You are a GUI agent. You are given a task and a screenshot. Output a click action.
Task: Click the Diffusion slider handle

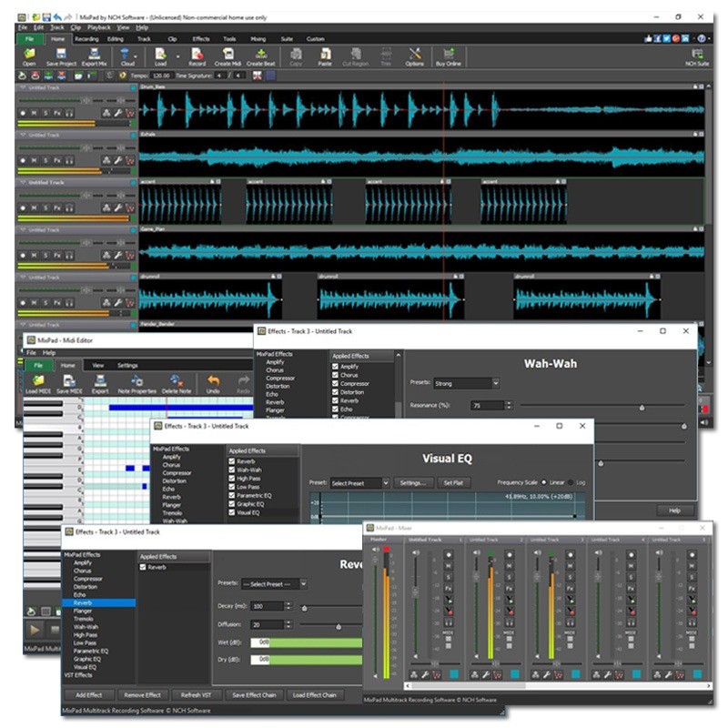coord(339,627)
